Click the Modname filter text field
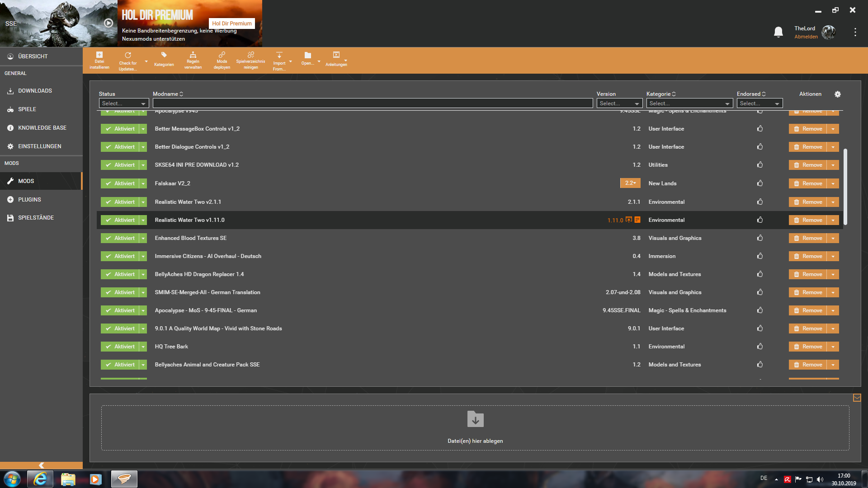This screenshot has width=868, height=488. (x=373, y=103)
